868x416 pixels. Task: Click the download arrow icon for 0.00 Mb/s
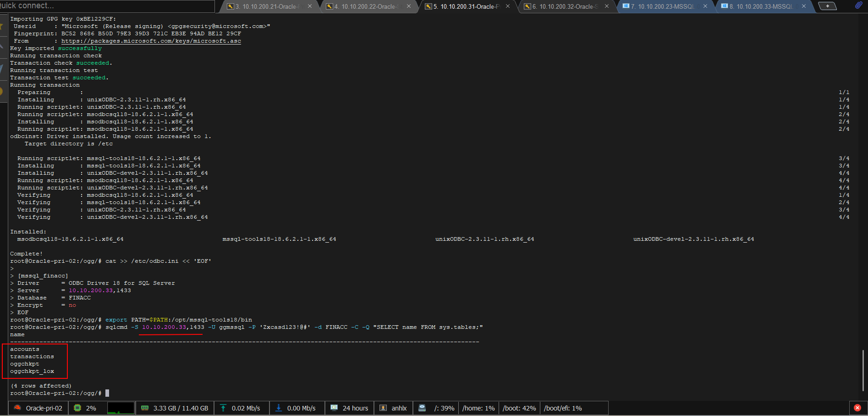tap(279, 408)
